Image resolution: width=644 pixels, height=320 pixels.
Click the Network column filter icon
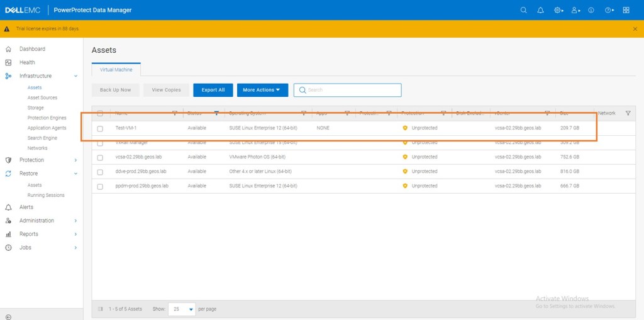[628, 113]
